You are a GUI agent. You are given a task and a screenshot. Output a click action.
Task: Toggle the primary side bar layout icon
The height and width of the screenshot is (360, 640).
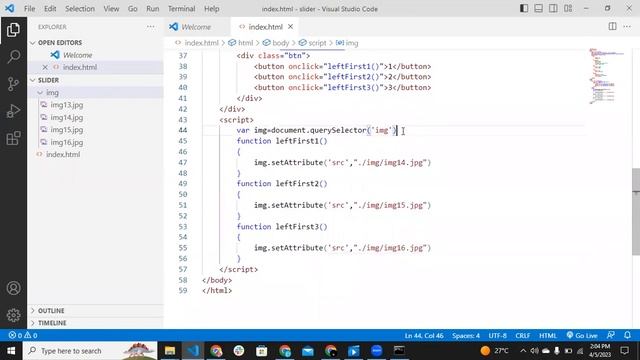tap(524, 9)
